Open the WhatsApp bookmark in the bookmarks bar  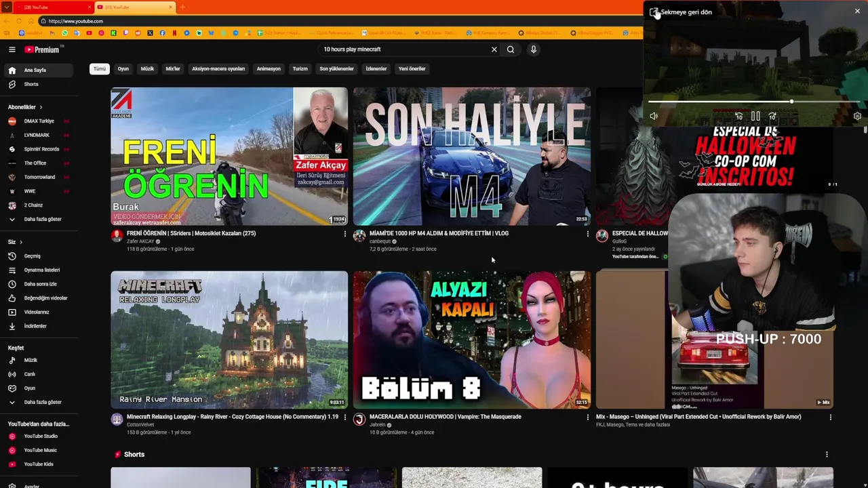(x=64, y=33)
